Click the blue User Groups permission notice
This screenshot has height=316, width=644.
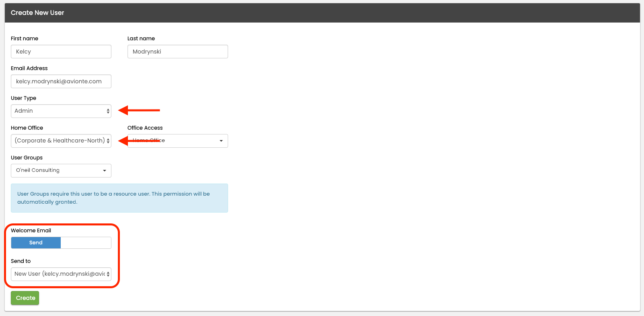tap(119, 198)
